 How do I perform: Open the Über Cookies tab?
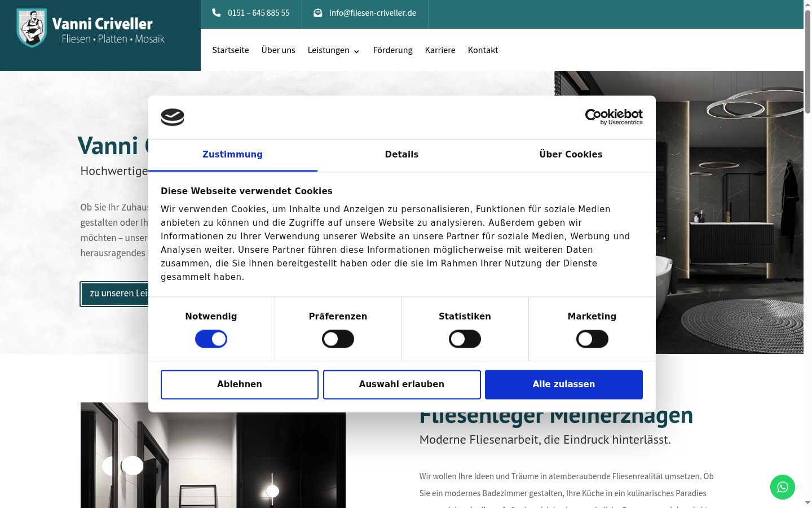pos(571,155)
